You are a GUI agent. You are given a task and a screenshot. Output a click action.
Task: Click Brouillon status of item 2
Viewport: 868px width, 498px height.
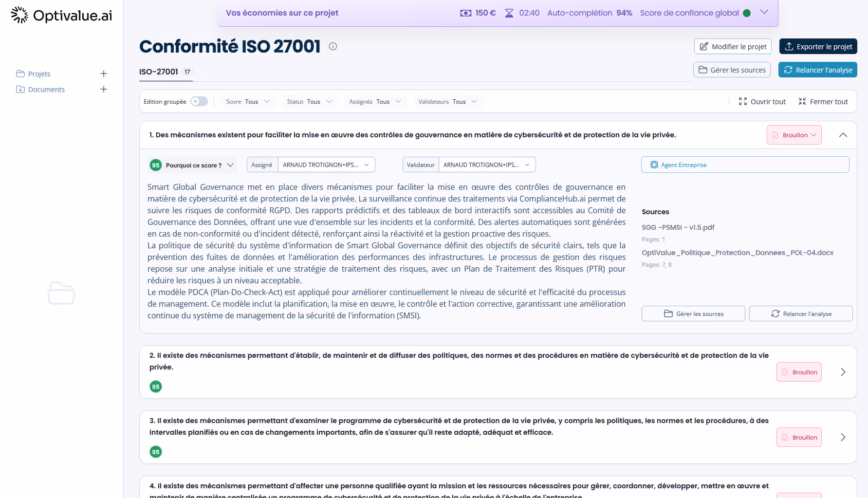click(799, 372)
